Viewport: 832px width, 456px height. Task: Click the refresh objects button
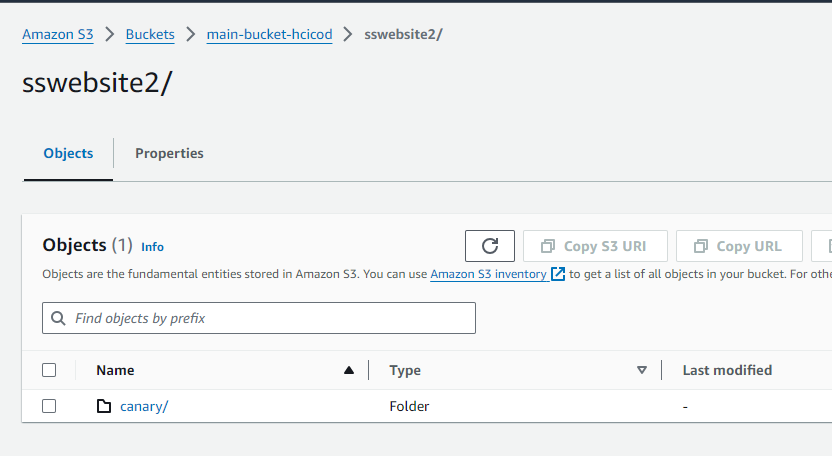point(490,246)
